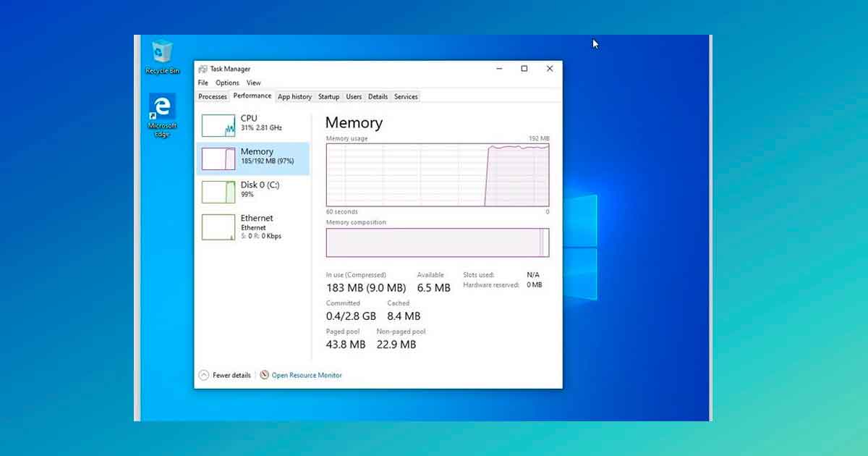The width and height of the screenshot is (868, 456).
Task: Click the Memory composition bar
Action: (x=438, y=242)
